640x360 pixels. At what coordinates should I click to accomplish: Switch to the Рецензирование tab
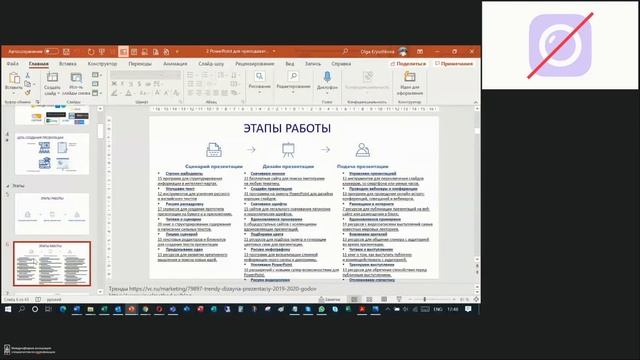click(254, 64)
